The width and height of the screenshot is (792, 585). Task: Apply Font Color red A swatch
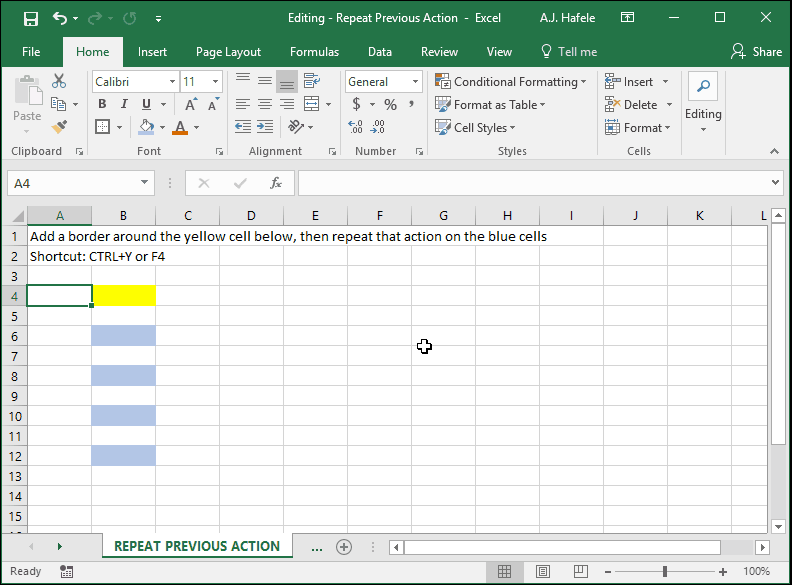[x=180, y=127]
